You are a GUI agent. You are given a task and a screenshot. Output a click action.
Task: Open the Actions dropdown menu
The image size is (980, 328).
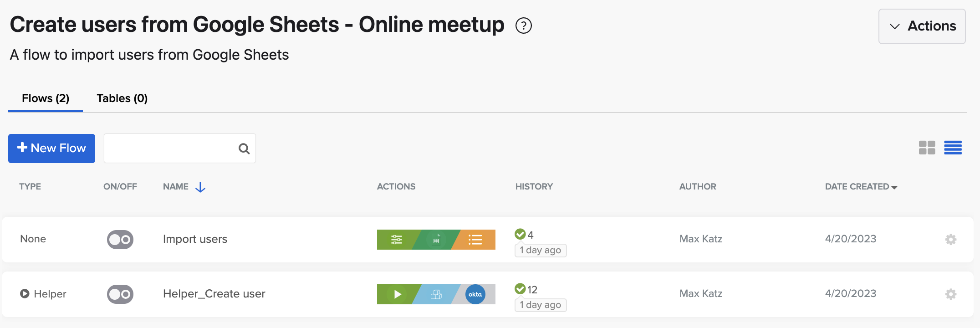(x=922, y=26)
